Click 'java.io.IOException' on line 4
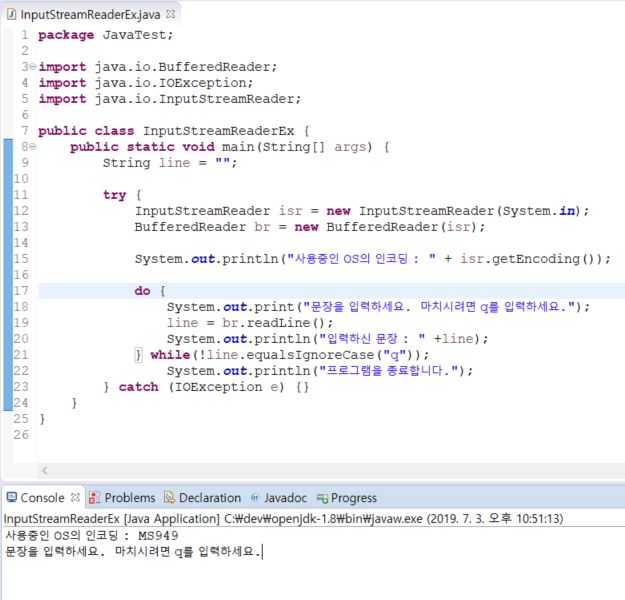Viewport: 625px width, 600px height. tap(171, 83)
